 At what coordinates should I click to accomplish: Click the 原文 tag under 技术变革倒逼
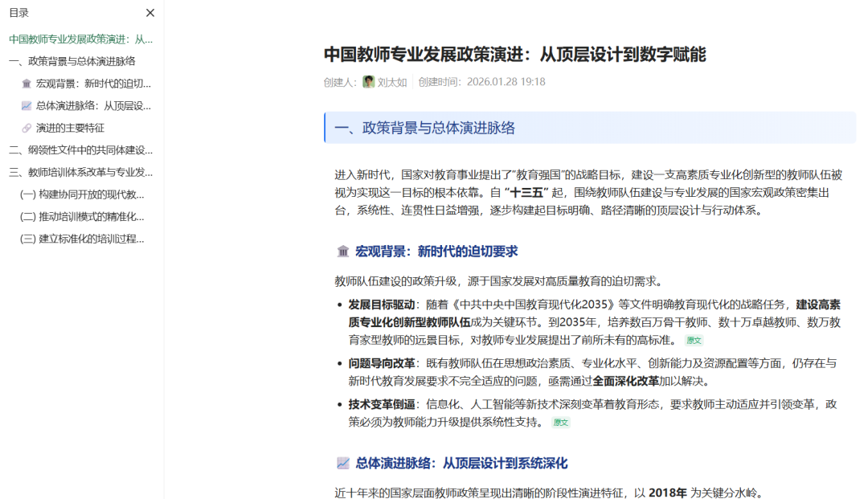click(560, 422)
